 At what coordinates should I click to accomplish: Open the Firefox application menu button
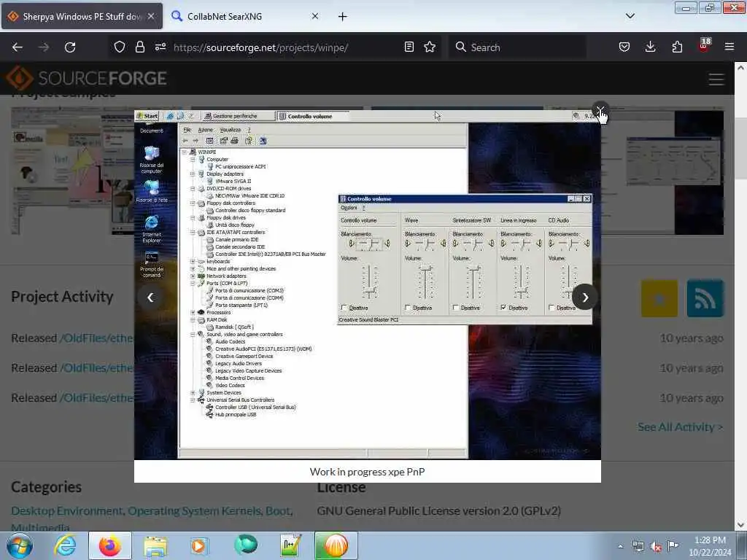pos(729,47)
